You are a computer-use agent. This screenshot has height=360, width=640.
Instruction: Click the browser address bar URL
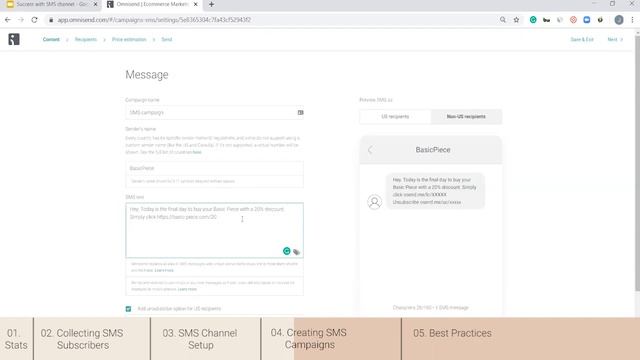(154, 20)
